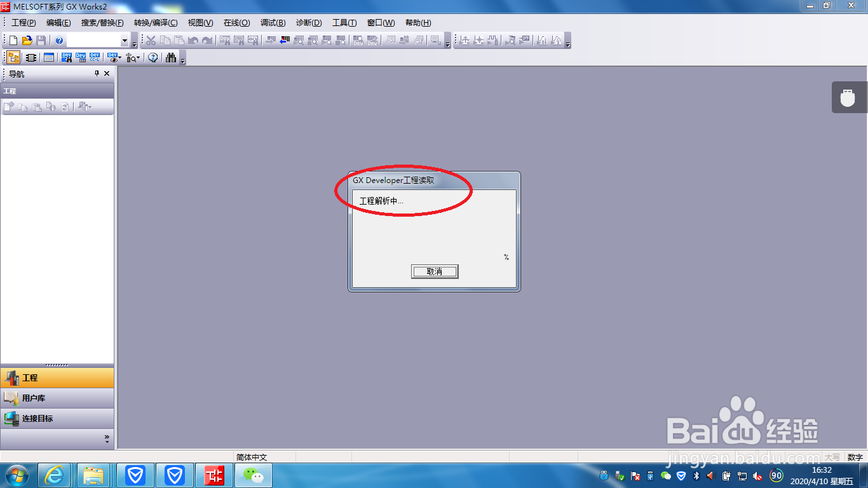Click the 数字 status bar indicator
868x488 pixels.
tap(855, 457)
